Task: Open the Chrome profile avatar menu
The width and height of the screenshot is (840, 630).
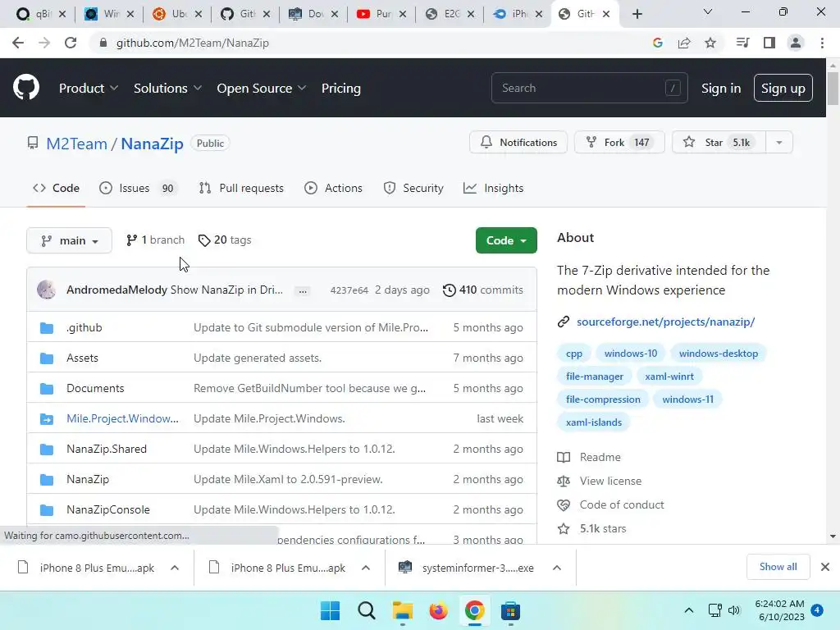Action: (796, 43)
